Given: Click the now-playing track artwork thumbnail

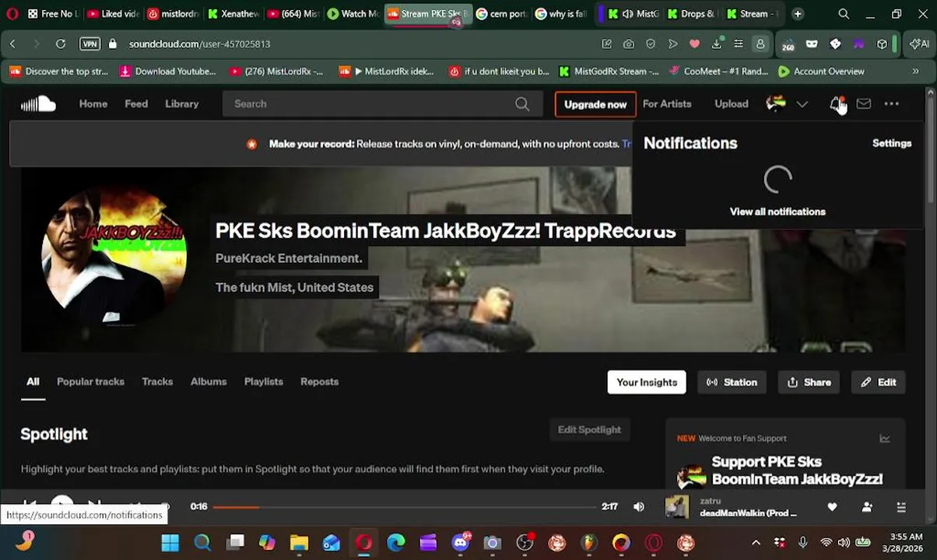Looking at the screenshot, I should [x=677, y=507].
